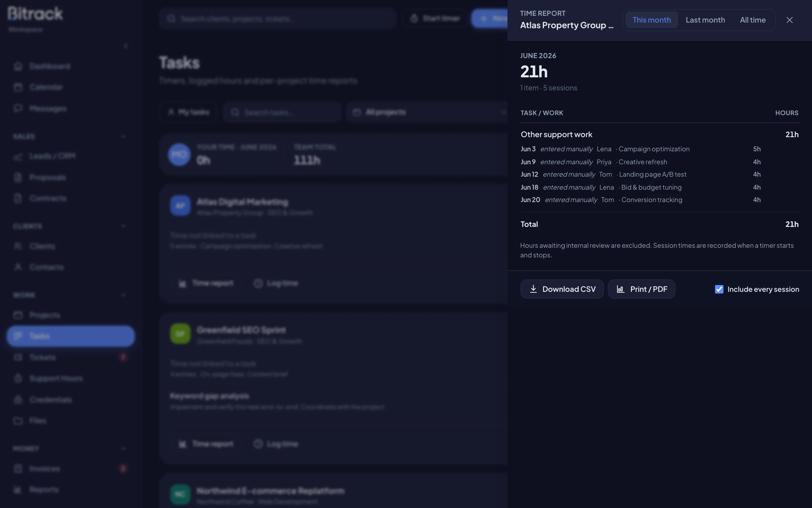Collapse the CLIENTS sidebar section
812x508 pixels.
123,226
